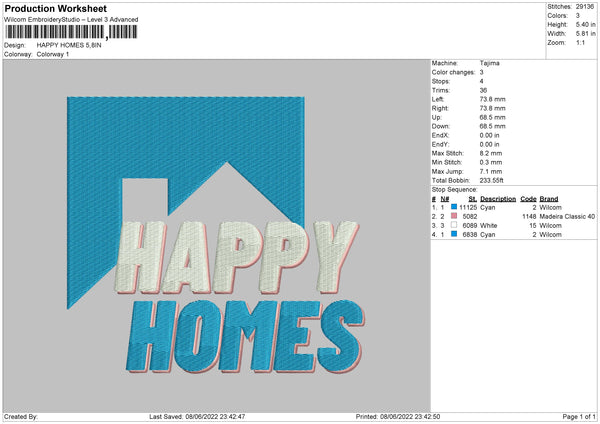Click the EndY value 0.00 in
Viewport: 600px width, 424px height.
(489, 144)
